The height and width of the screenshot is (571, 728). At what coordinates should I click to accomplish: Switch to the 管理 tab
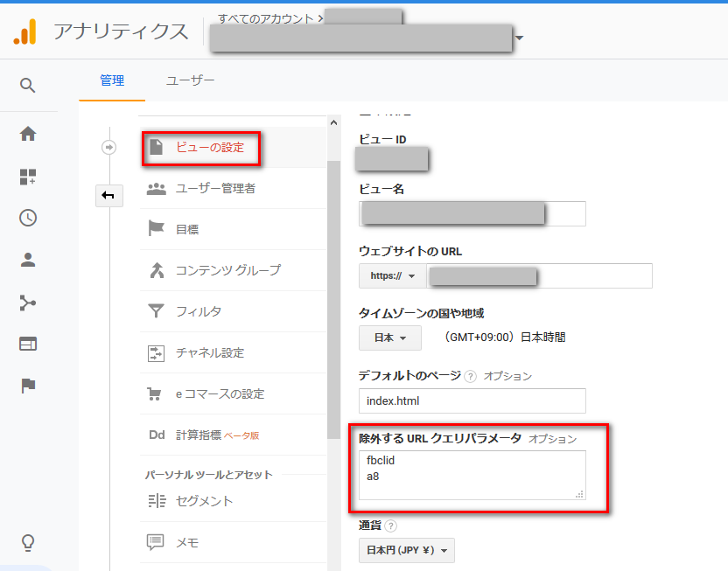(x=112, y=80)
